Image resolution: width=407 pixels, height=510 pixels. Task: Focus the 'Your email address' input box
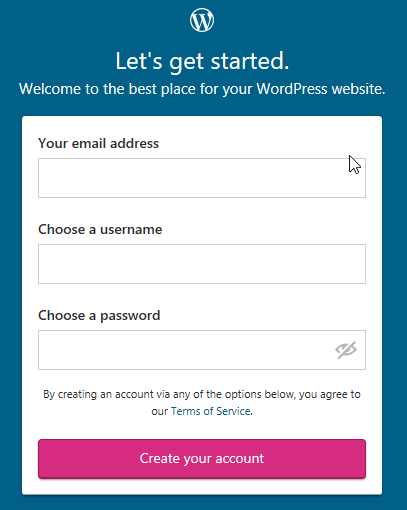(x=202, y=178)
